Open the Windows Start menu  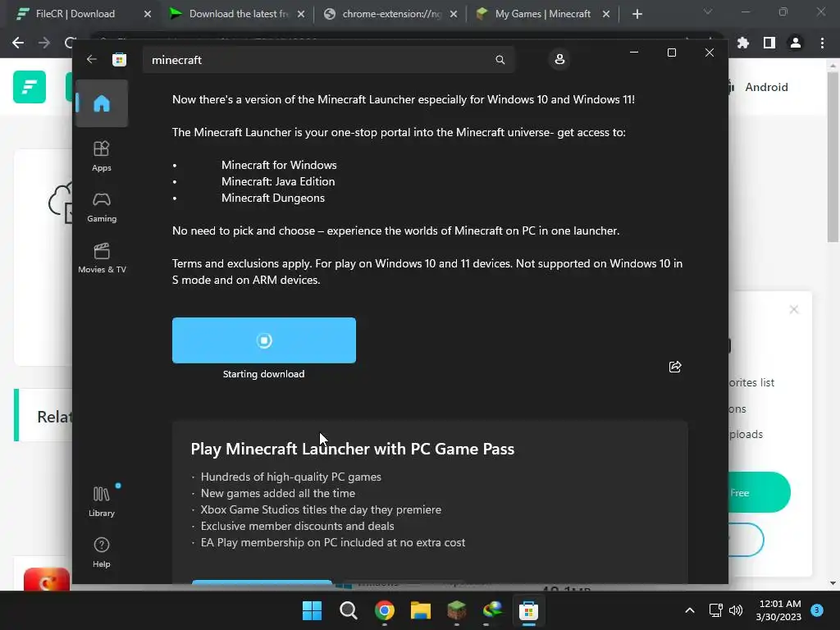click(312, 610)
